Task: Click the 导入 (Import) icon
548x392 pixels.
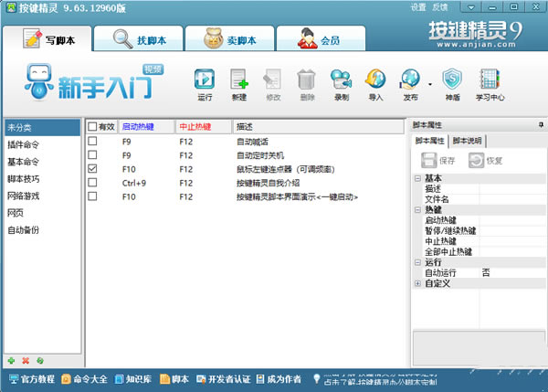Action: [x=374, y=79]
